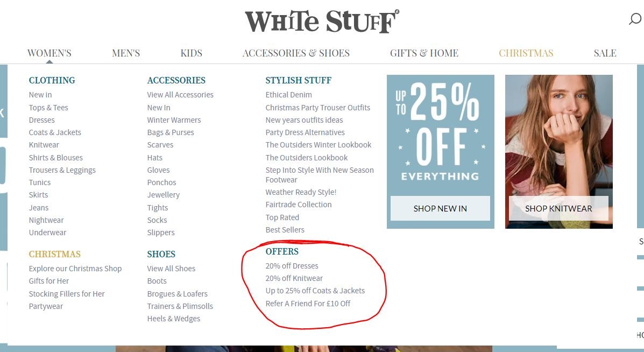The image size is (644, 352).
Task: Select Boots under Shoes
Action: (x=157, y=281)
